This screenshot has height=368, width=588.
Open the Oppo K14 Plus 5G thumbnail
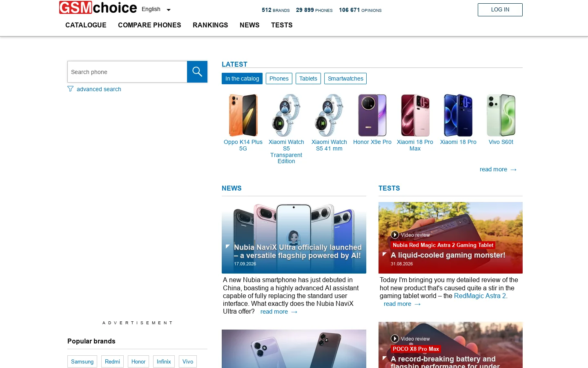click(x=243, y=115)
